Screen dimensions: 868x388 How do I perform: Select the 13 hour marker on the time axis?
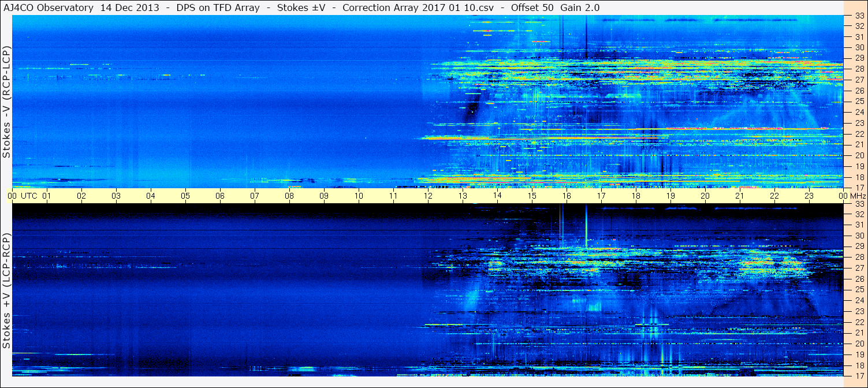click(x=463, y=196)
